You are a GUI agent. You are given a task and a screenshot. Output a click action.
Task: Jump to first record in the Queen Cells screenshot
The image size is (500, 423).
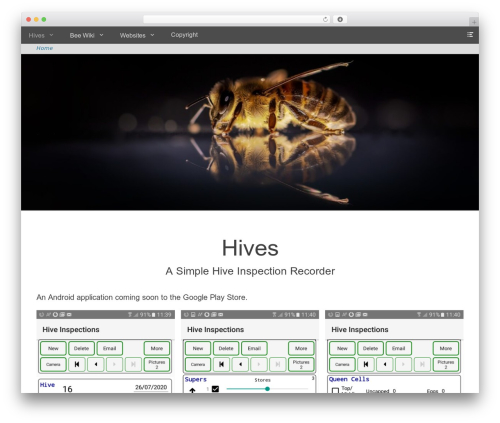[366, 364]
